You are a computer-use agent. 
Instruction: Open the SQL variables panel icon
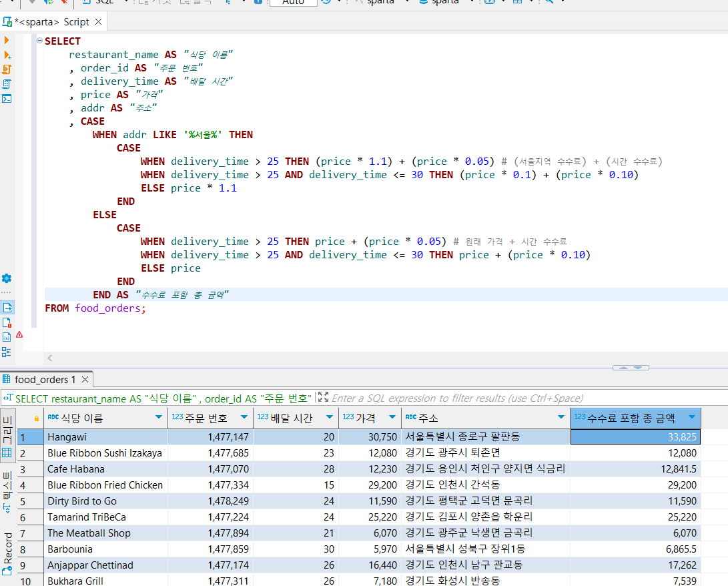7,337
